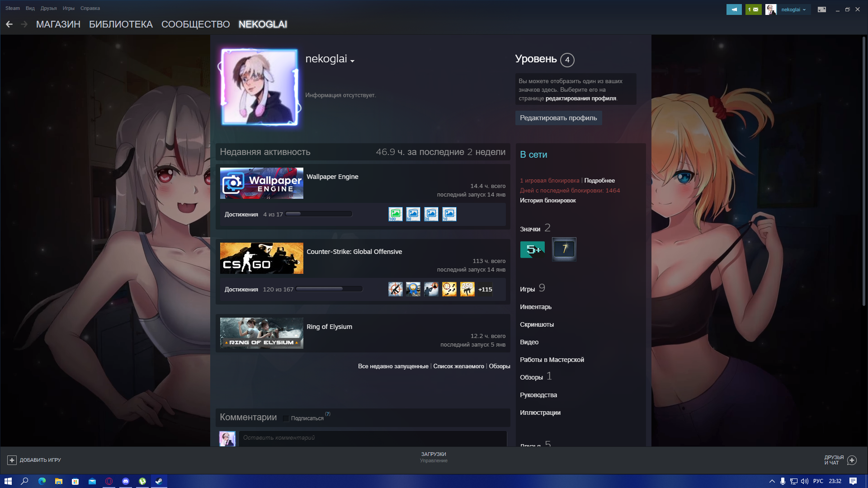Viewport: 868px width, 488px height.
Task: Expand the nekoglai profile name dropdown
Action: (353, 61)
